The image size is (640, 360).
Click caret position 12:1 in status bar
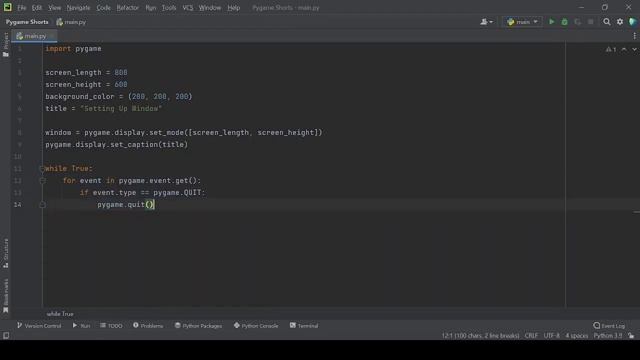point(480,336)
